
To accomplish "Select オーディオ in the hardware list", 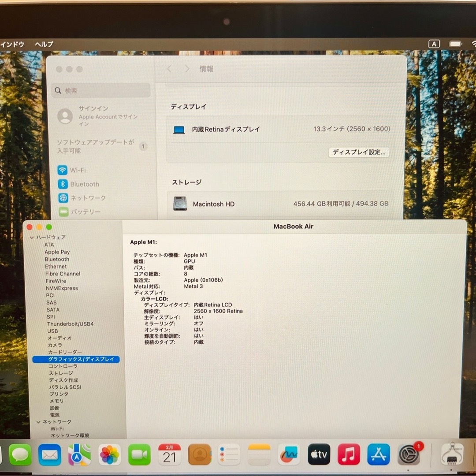I will (x=59, y=338).
